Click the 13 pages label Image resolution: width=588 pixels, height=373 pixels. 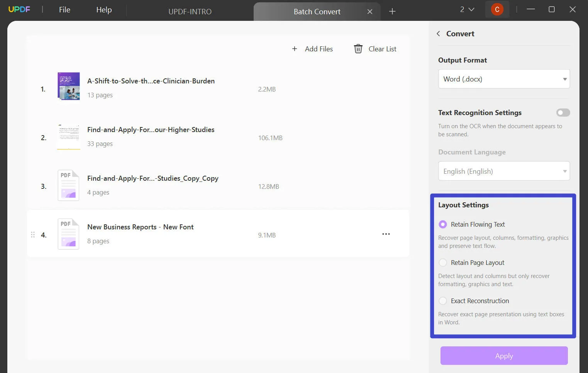coord(100,95)
